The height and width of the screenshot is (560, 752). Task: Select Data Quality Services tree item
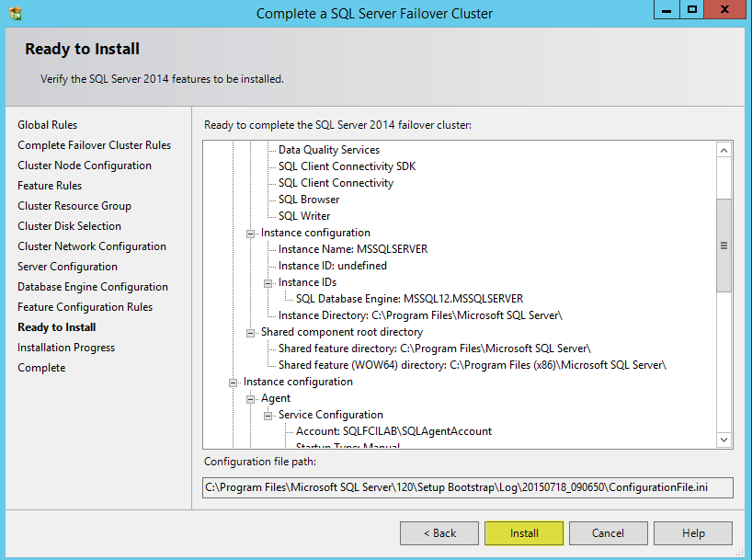(x=329, y=150)
